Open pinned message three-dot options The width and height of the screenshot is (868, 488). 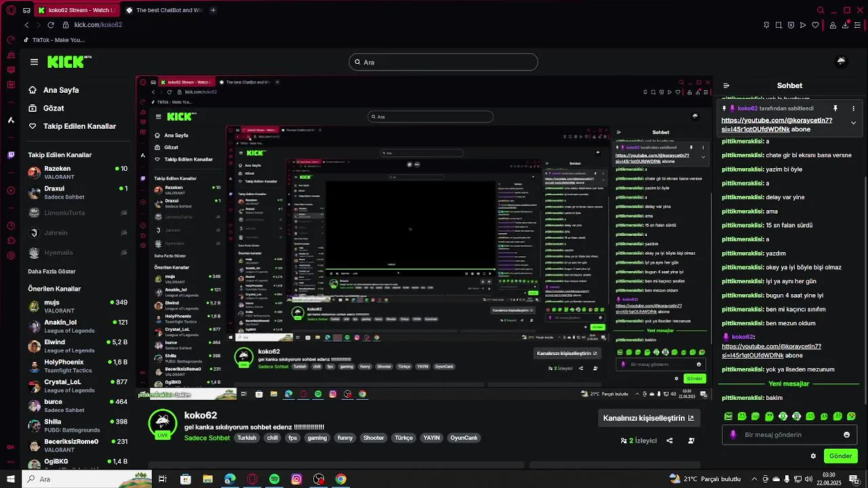click(x=853, y=108)
